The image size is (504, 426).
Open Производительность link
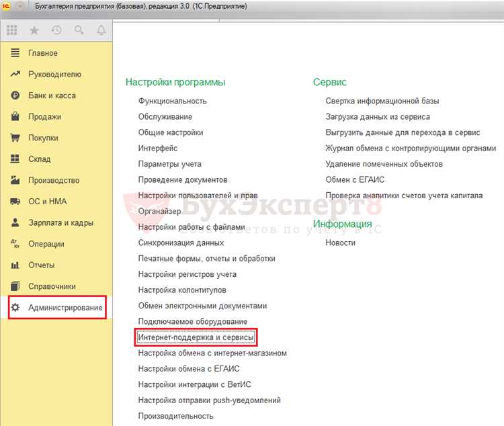click(176, 416)
